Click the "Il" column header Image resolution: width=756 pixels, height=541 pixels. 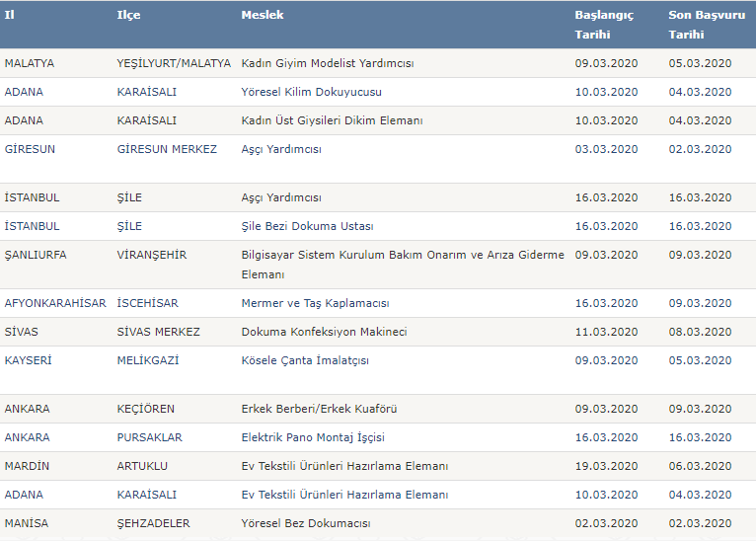click(10, 15)
